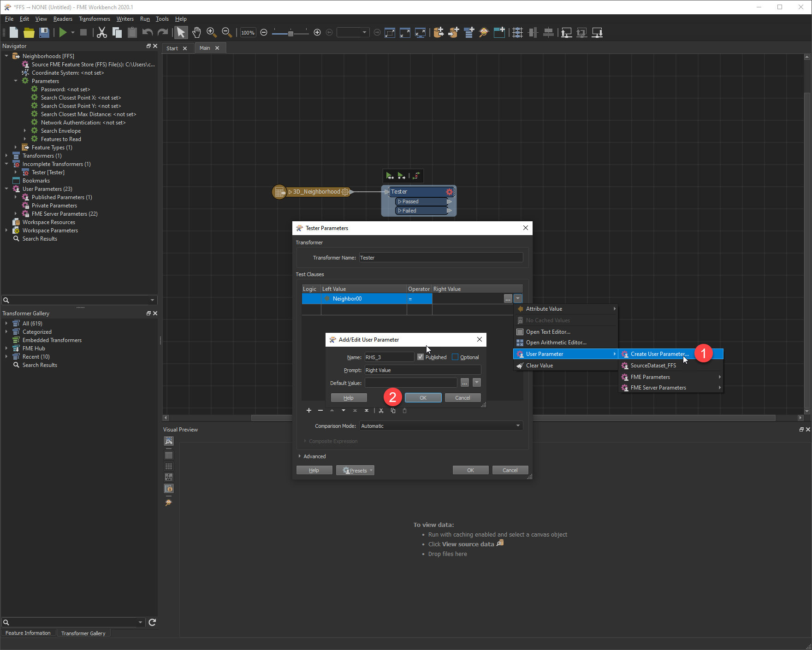Click the zoom slider handle
Viewport: 812px width, 650px height.
point(290,33)
